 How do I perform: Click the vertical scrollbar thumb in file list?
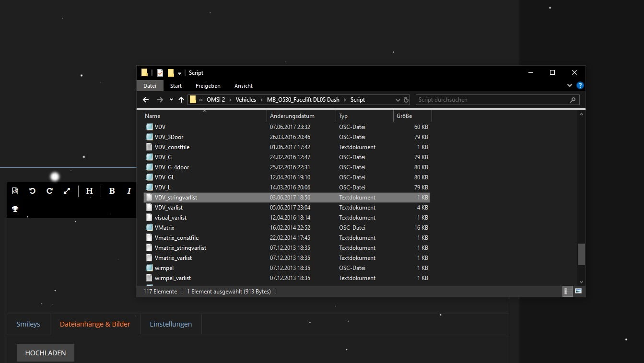click(581, 254)
